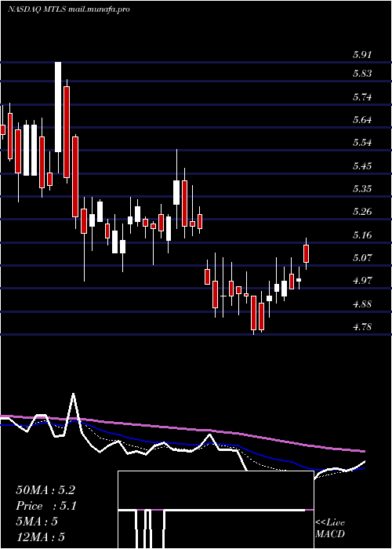Screen dimensions: 392x549
Task: Click the 'NASDAQ MTLS mail.munafa.pro' title text
Action: [69, 9]
